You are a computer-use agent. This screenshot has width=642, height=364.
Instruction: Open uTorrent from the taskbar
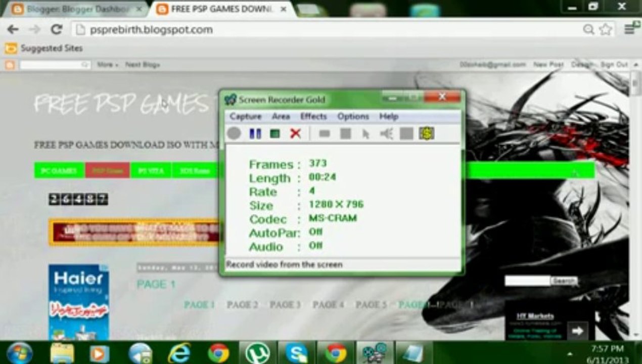click(x=257, y=353)
